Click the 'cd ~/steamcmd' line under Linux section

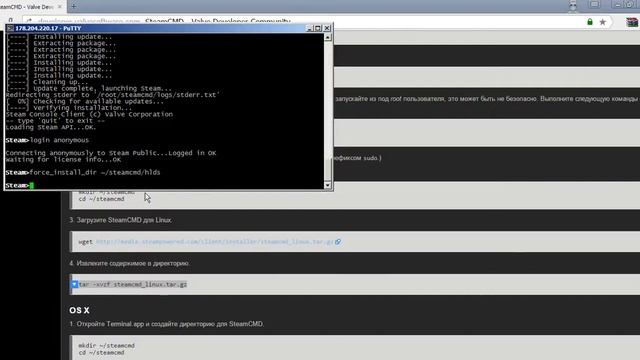point(101,199)
